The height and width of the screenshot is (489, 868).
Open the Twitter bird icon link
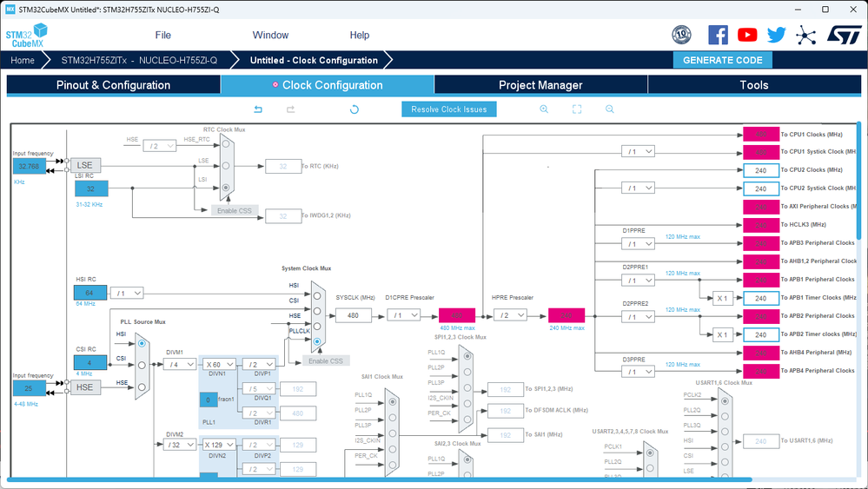(776, 35)
